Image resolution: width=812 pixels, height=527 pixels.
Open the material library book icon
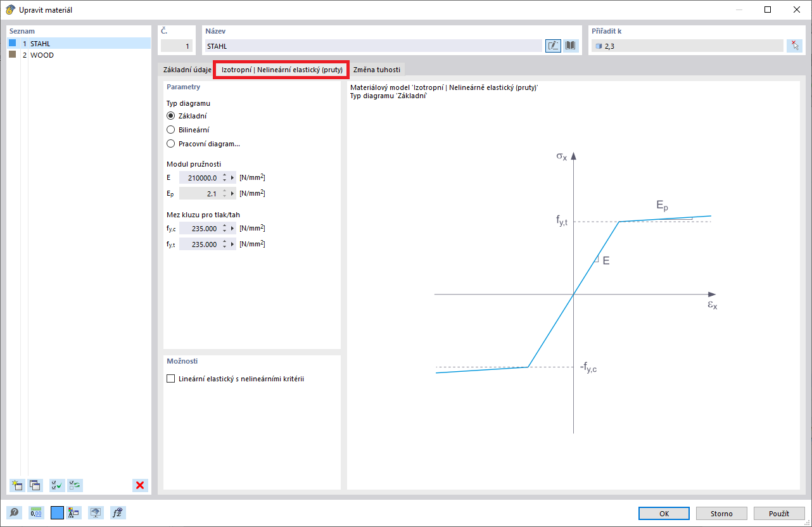tap(571, 46)
